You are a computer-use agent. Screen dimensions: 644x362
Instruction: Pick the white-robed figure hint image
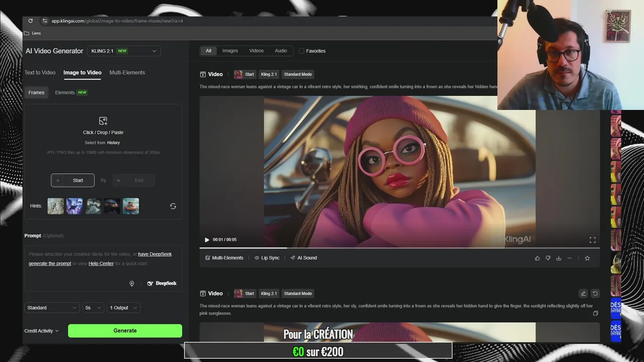coord(93,206)
